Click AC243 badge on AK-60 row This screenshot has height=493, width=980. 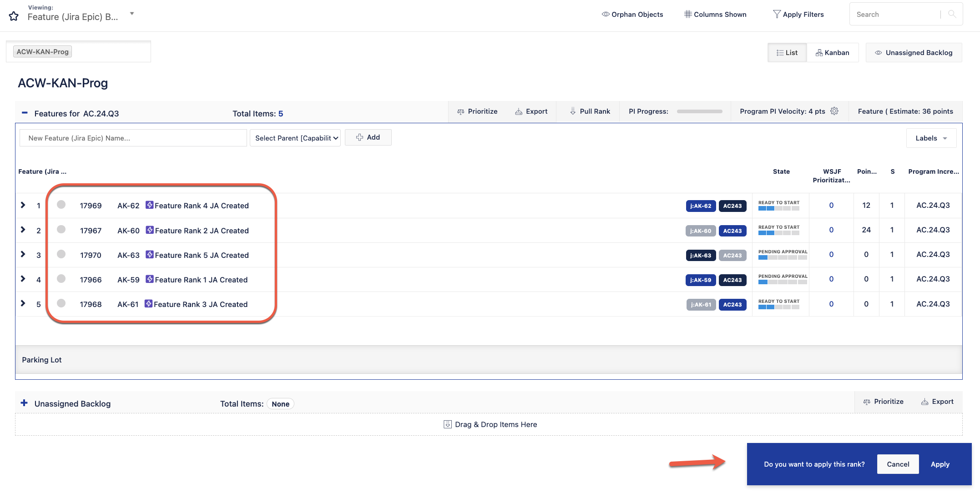click(732, 231)
